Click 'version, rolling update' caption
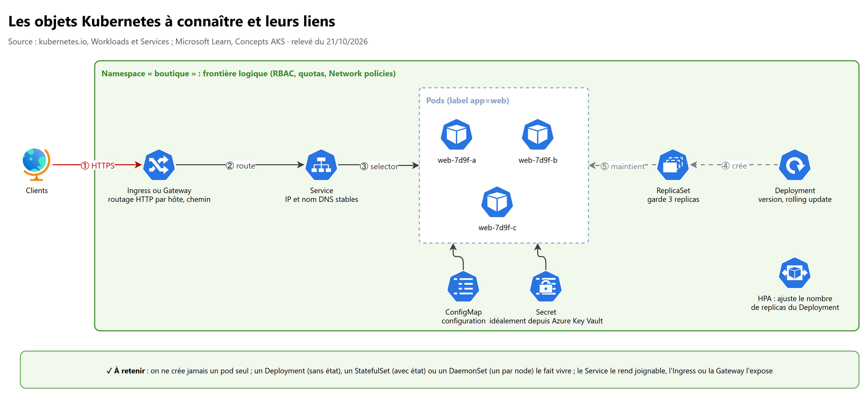The image size is (868, 397). [795, 199]
